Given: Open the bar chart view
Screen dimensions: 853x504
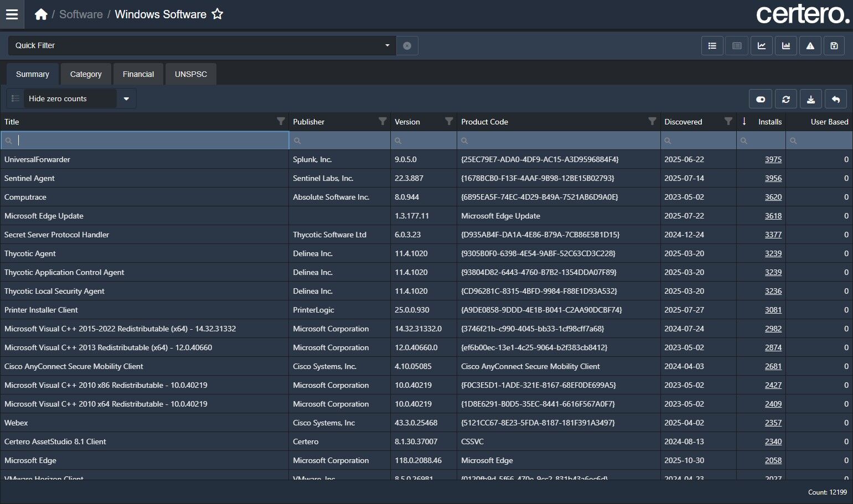Looking at the screenshot, I should 786,46.
